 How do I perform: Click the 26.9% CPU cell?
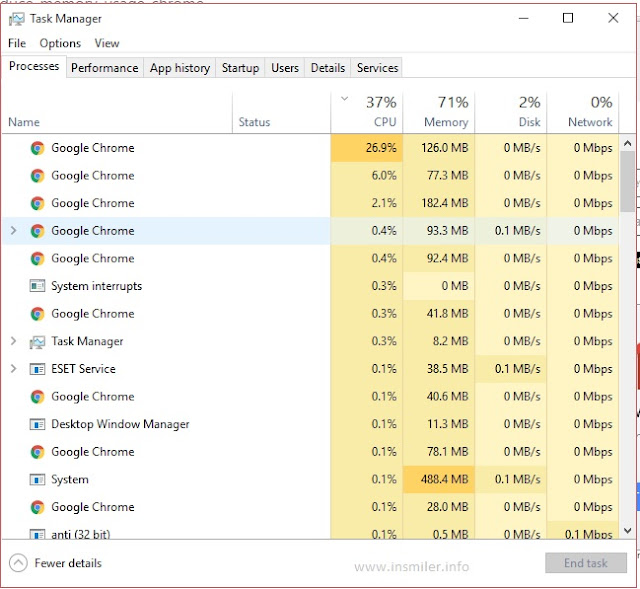tap(367, 148)
